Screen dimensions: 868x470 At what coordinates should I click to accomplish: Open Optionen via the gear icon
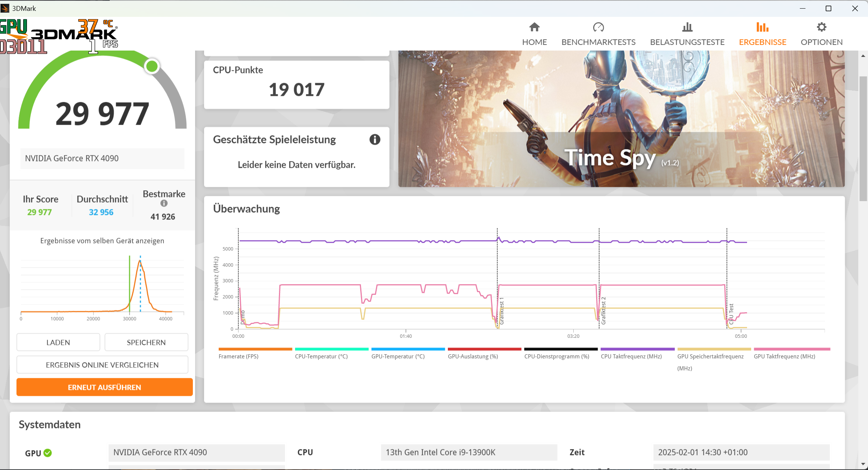pyautogui.click(x=822, y=27)
